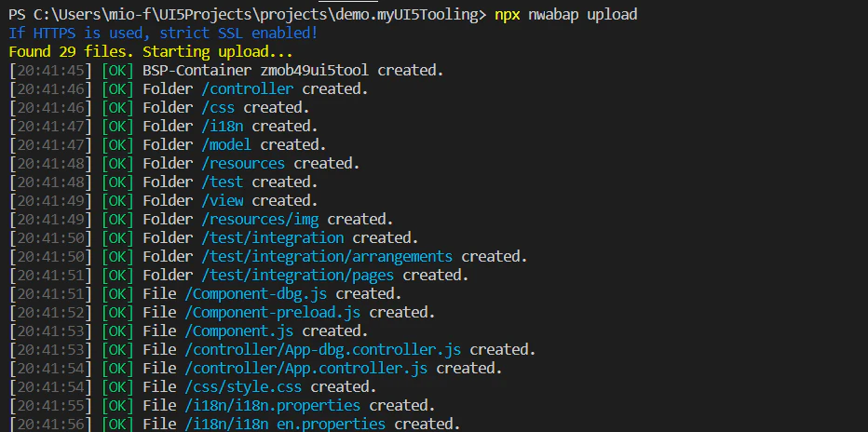This screenshot has width=868, height=432.
Task: Click the [20:41:45] timestamp
Action: (x=50, y=71)
